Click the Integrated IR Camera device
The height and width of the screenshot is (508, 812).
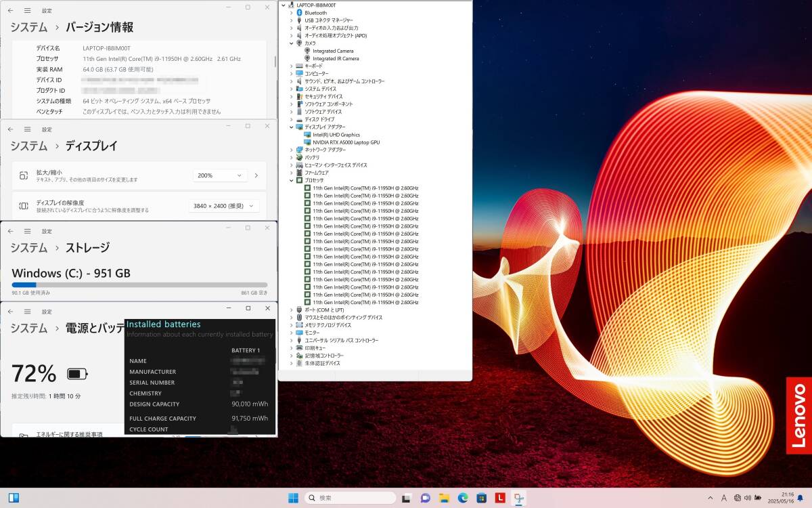[335, 58]
